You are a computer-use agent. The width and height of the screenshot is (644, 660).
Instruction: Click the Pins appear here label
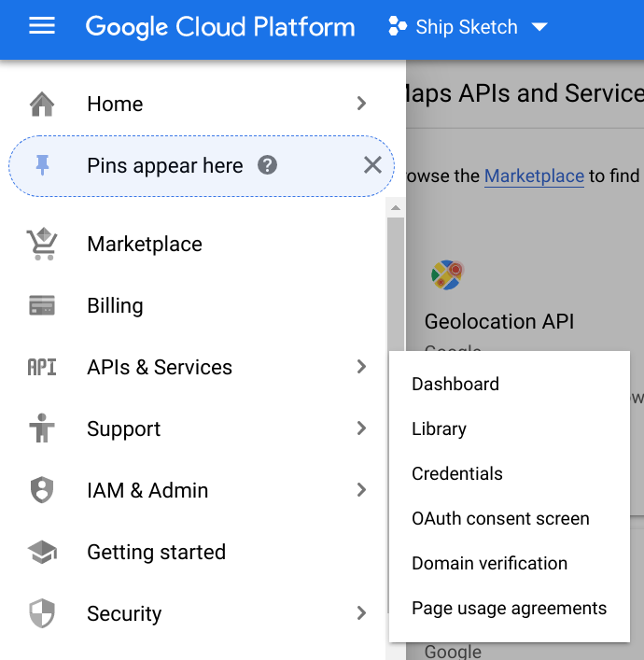pos(165,165)
